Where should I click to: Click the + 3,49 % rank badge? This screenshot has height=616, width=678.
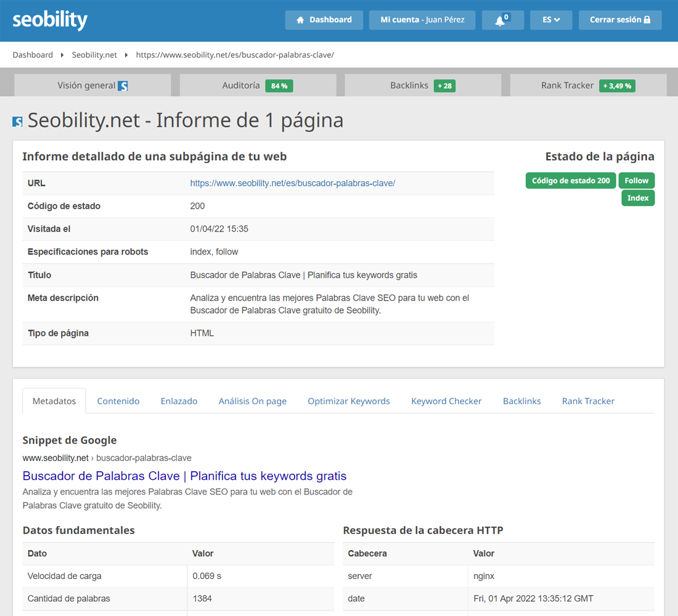[x=617, y=86]
